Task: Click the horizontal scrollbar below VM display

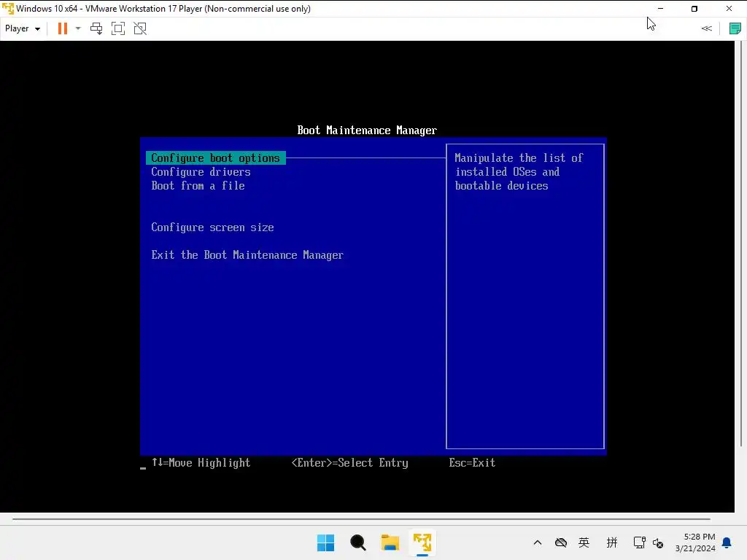Action: [x=361, y=519]
